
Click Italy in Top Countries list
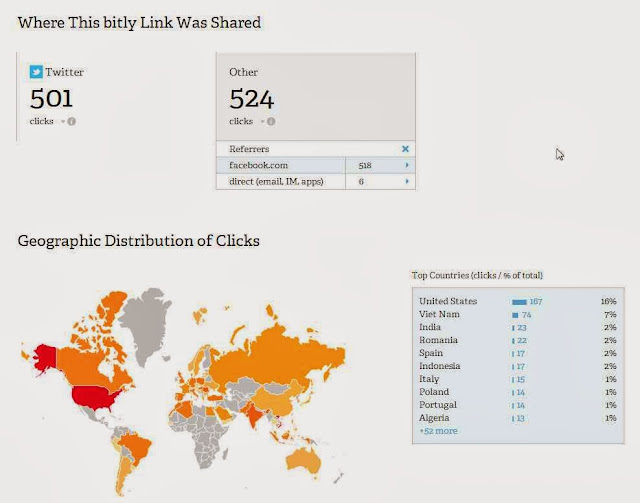[x=429, y=379]
